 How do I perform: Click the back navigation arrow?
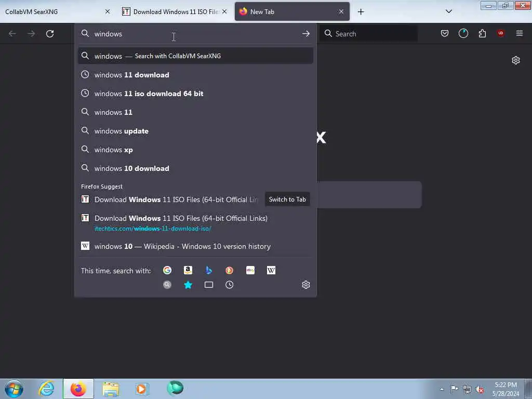coord(12,34)
